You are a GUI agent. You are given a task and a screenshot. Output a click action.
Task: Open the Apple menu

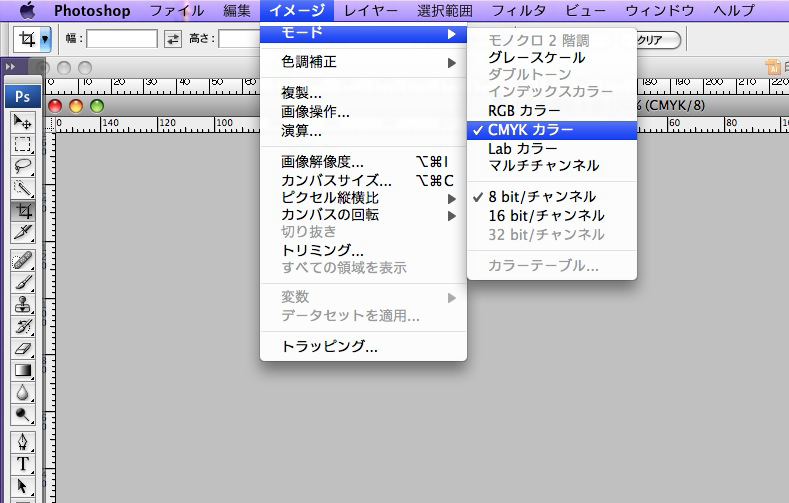point(28,10)
